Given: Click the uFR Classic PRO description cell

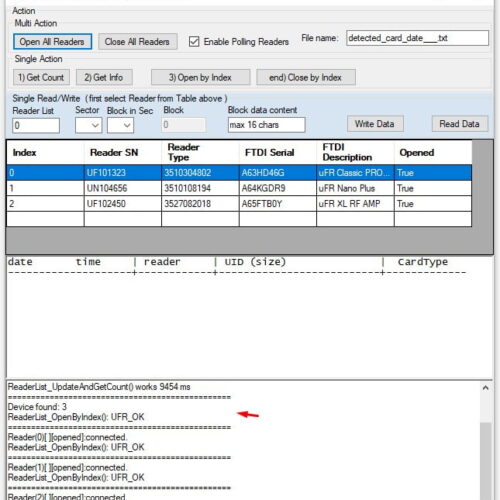Looking at the screenshot, I should [355, 173].
